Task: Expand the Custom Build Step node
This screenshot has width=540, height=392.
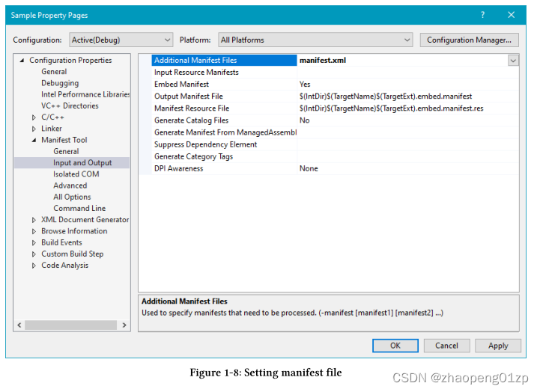Action: pos(34,254)
